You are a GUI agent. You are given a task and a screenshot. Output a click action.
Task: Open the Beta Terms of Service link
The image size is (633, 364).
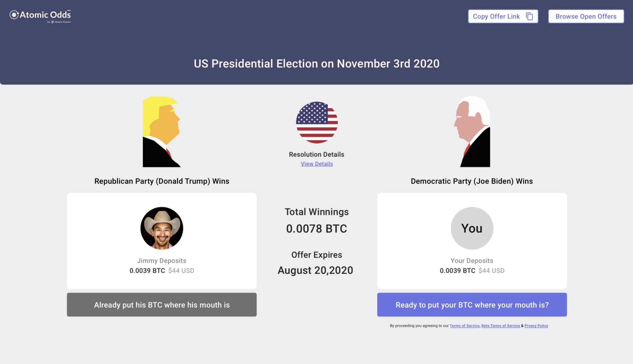[x=500, y=326]
